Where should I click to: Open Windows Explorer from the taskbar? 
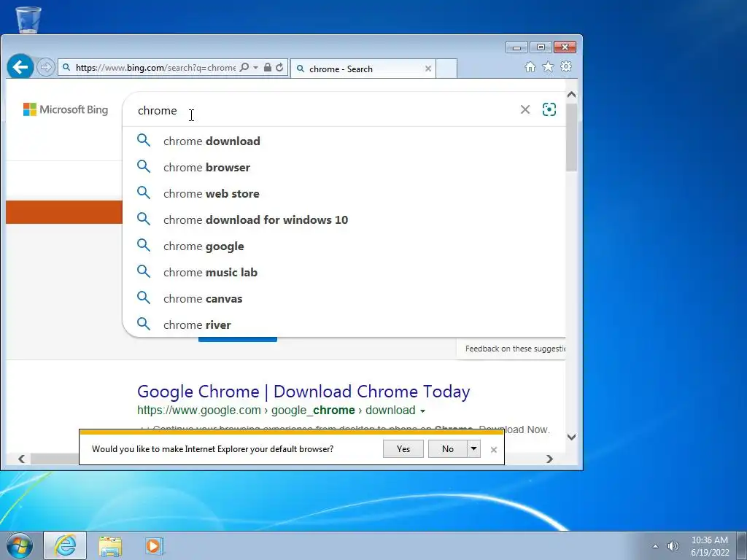point(110,546)
